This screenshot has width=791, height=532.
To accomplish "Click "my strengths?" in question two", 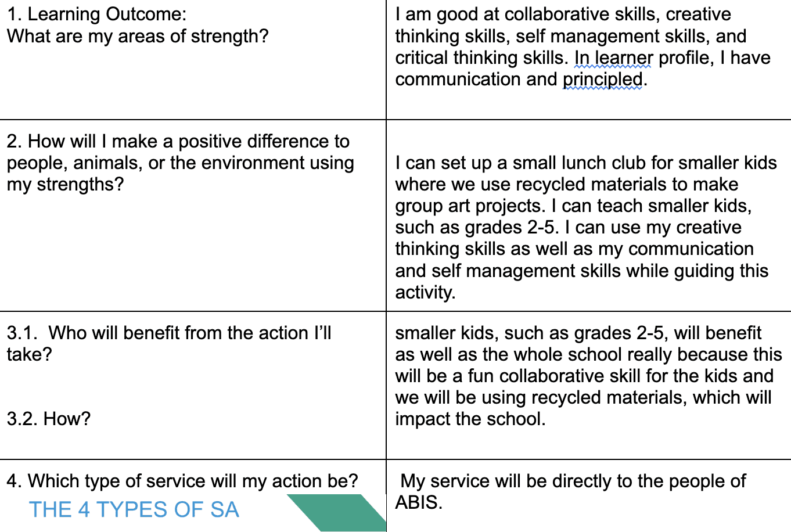I will tap(66, 185).
